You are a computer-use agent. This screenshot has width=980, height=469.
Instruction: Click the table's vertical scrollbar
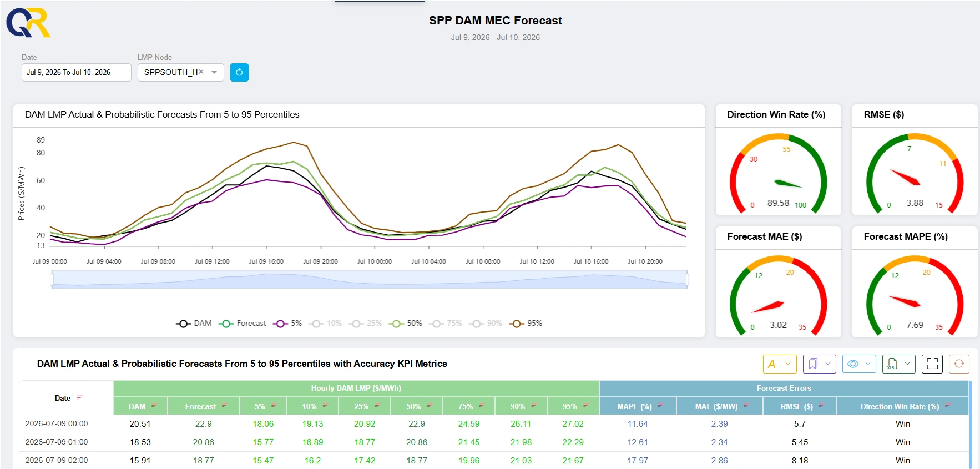coord(970,425)
